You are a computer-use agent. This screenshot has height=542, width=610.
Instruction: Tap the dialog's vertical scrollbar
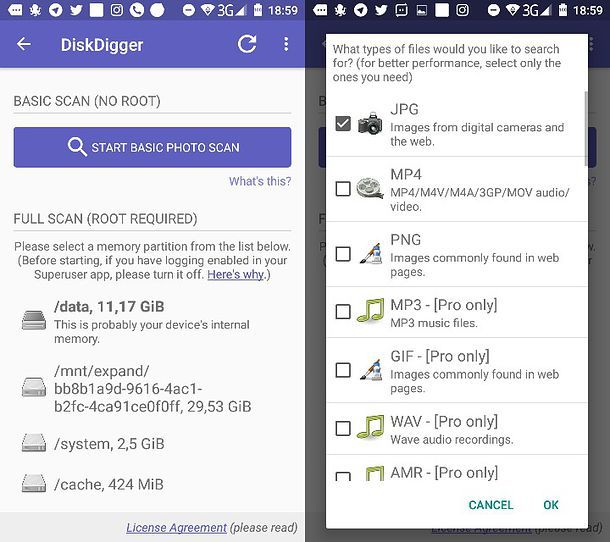(585, 128)
